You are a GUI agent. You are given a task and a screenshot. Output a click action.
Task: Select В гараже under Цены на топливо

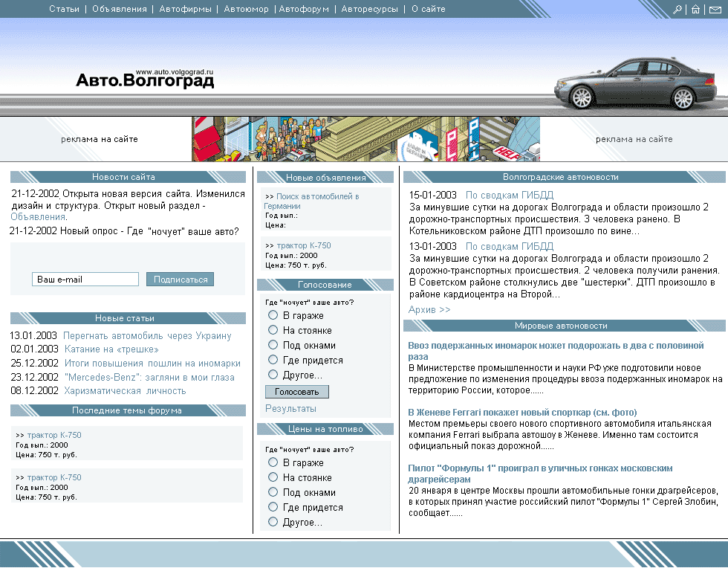[273, 462]
